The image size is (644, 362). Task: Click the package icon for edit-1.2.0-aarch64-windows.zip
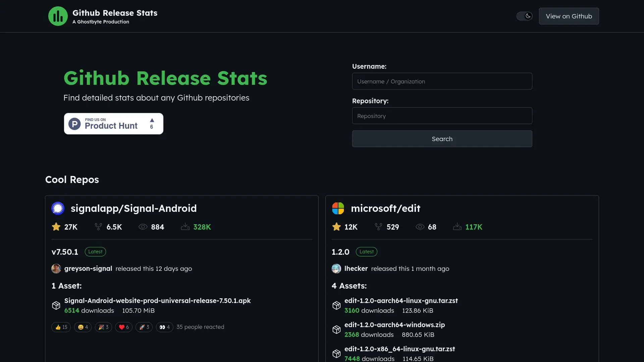[336, 329]
